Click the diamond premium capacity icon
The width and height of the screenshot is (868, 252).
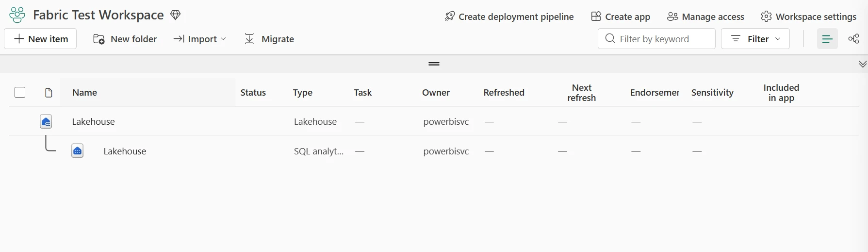coord(176,15)
